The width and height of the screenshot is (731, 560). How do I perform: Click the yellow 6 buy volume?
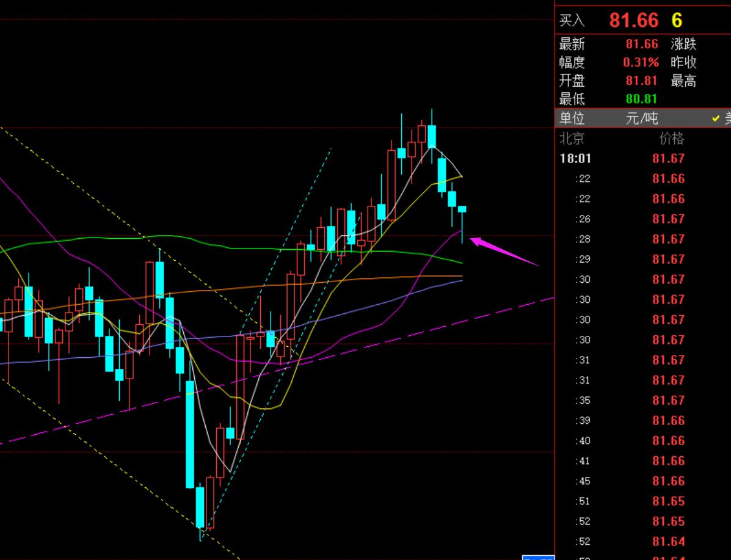[x=677, y=20]
